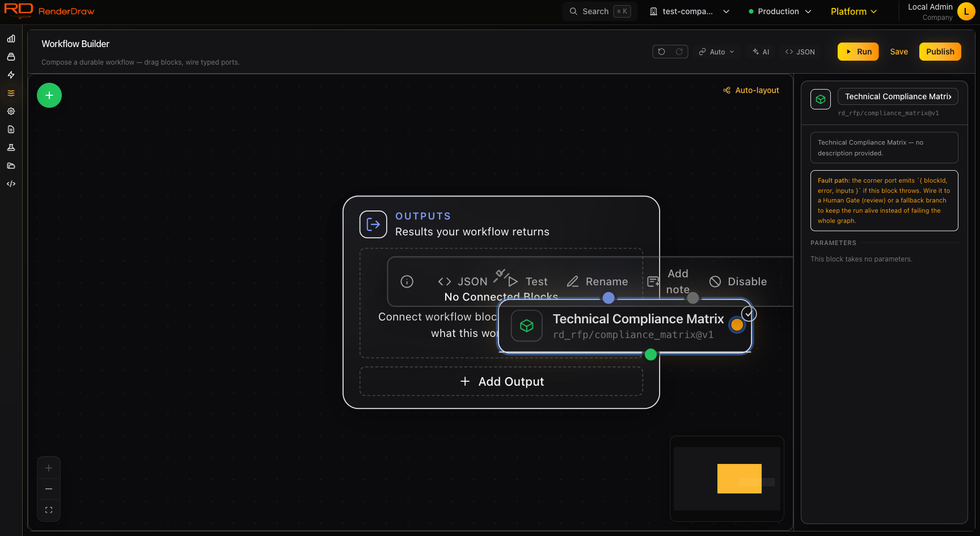Click the Fault path notice text
The width and height of the screenshot is (980, 536).
pyautogui.click(x=884, y=201)
